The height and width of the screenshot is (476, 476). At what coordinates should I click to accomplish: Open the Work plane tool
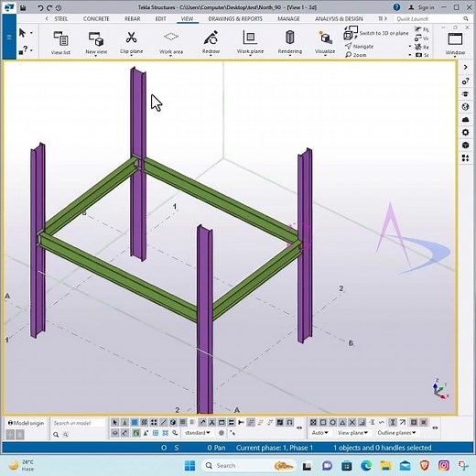pos(250,42)
